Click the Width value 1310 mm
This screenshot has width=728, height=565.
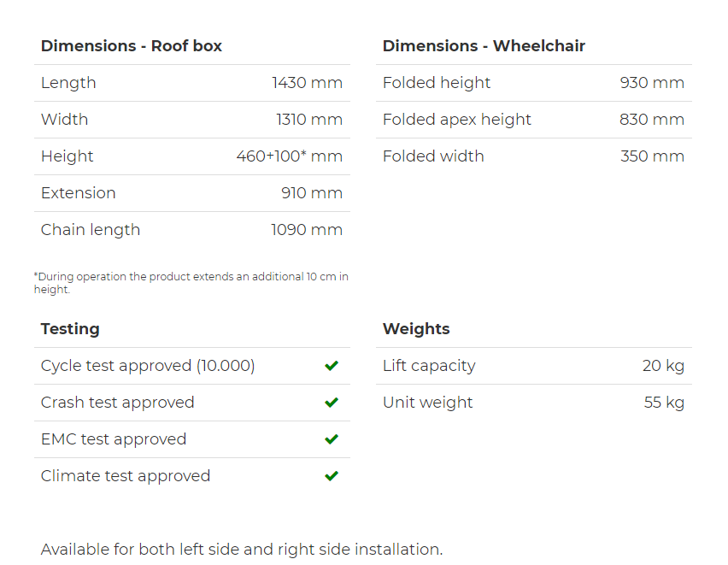(x=309, y=120)
